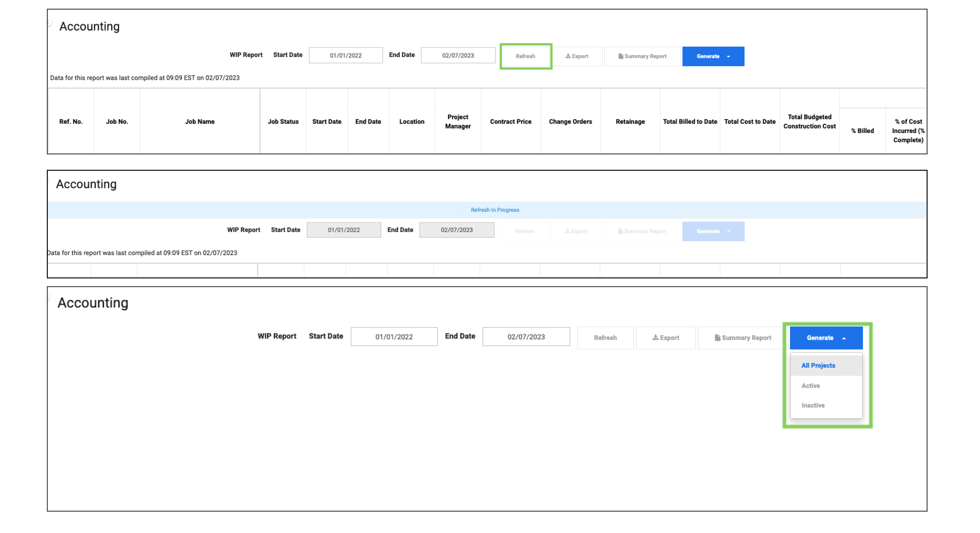
Task: Click the highlighted Refresh button in top panel
Action: point(525,56)
